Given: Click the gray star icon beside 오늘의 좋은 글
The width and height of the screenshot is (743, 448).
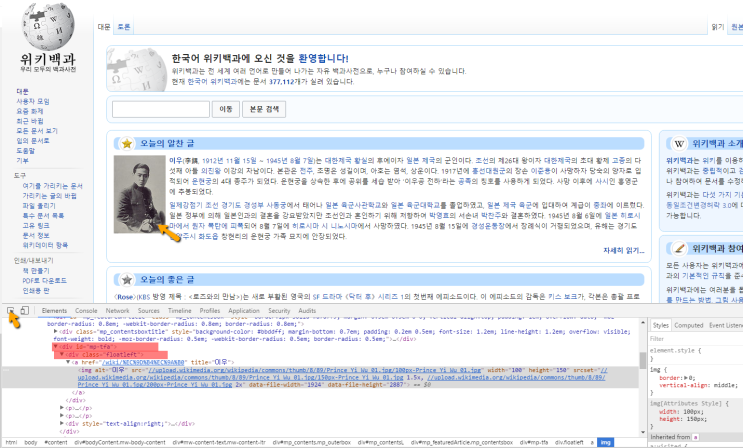Looking at the screenshot, I should click(x=127, y=280).
